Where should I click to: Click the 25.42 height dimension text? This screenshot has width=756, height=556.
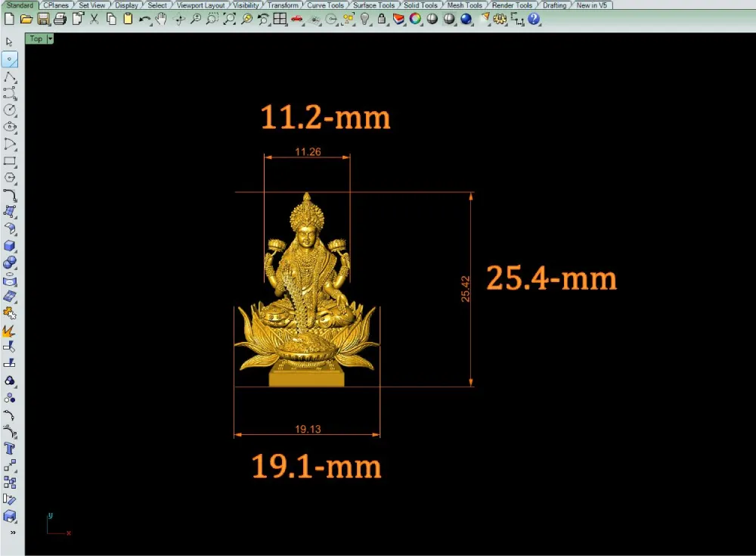pyautogui.click(x=465, y=289)
